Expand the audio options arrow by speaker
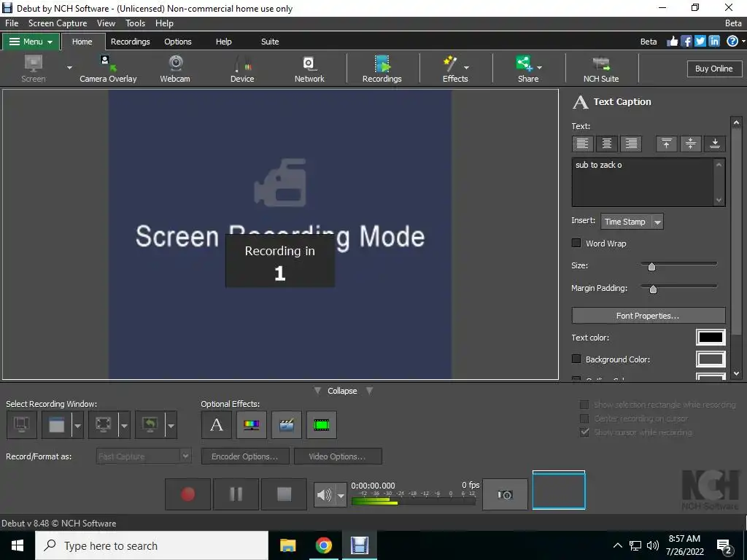 341,495
